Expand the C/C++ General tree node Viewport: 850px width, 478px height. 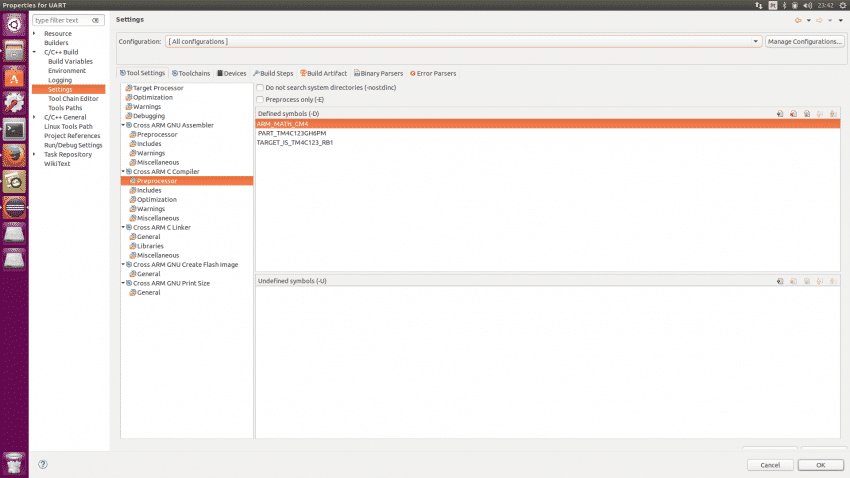(35, 117)
